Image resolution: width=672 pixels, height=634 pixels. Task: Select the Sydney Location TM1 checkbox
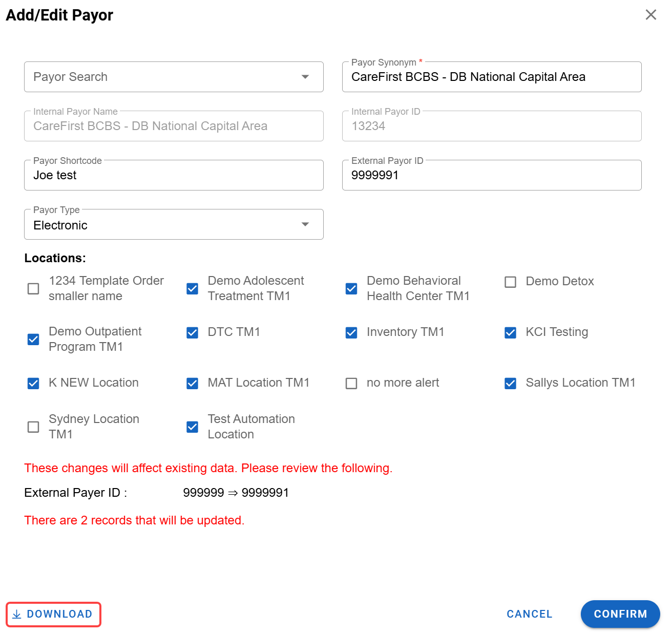(x=33, y=427)
